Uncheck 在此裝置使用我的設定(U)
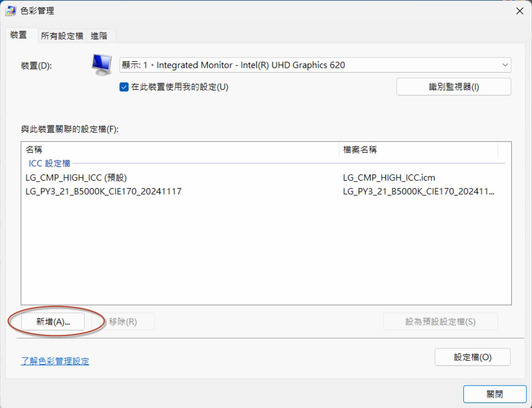The height and width of the screenshot is (408, 532). click(124, 87)
